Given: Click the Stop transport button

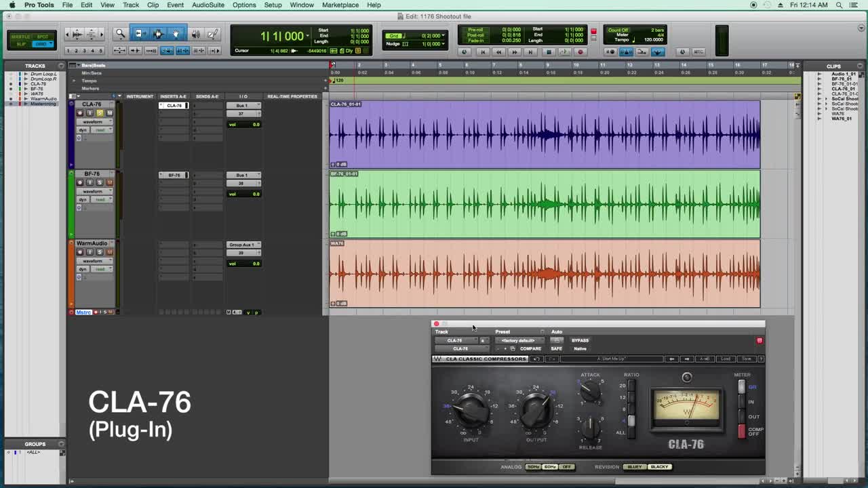Looking at the screenshot, I should [549, 52].
